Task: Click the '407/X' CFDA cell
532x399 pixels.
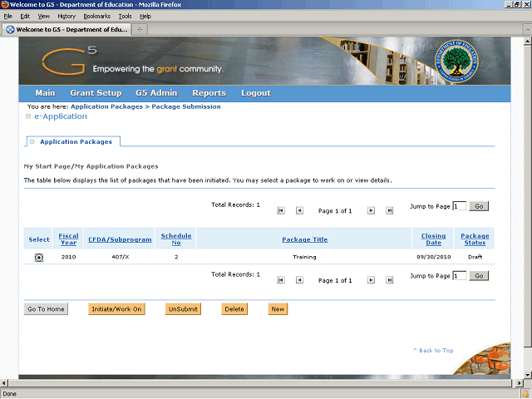Action: (120, 257)
